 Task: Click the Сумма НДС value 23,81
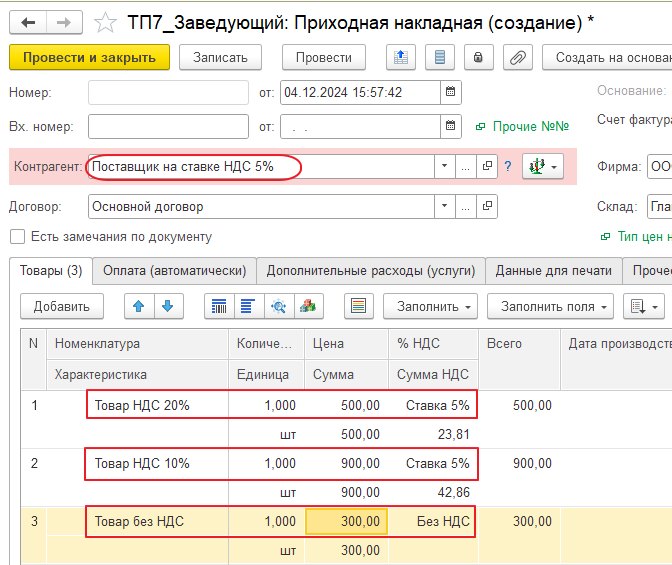453,434
